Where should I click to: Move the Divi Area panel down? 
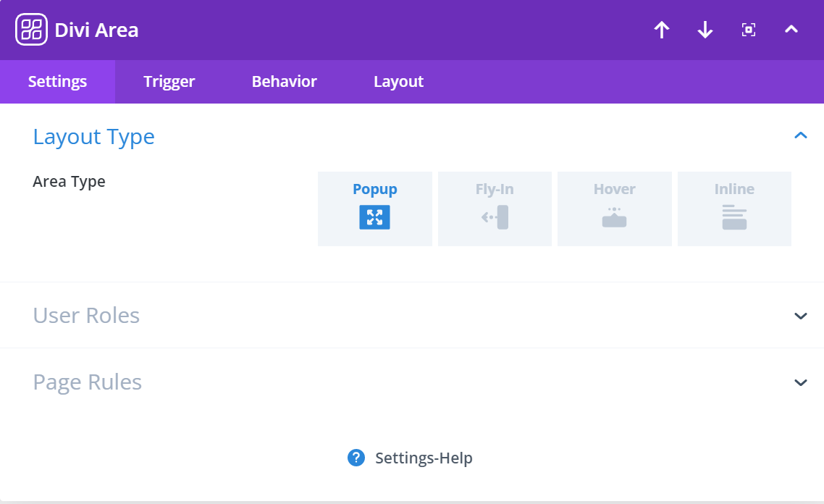pyautogui.click(x=705, y=30)
